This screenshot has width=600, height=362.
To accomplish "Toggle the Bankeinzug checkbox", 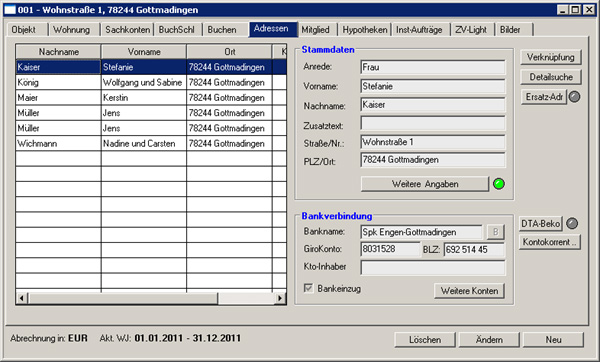I will (x=308, y=288).
